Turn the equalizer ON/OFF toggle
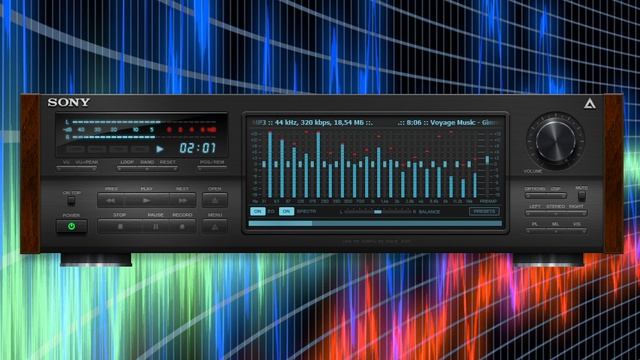Image resolution: width=640 pixels, height=360 pixels. click(257, 211)
